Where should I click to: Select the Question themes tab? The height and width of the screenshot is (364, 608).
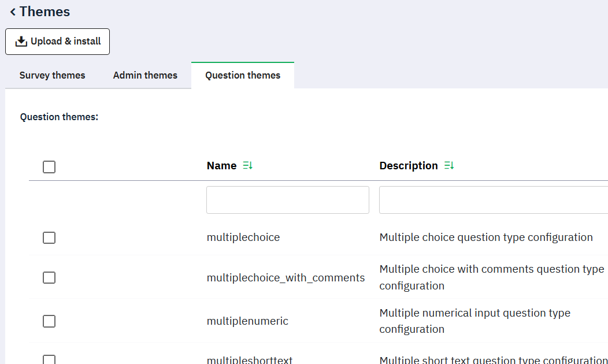click(243, 75)
